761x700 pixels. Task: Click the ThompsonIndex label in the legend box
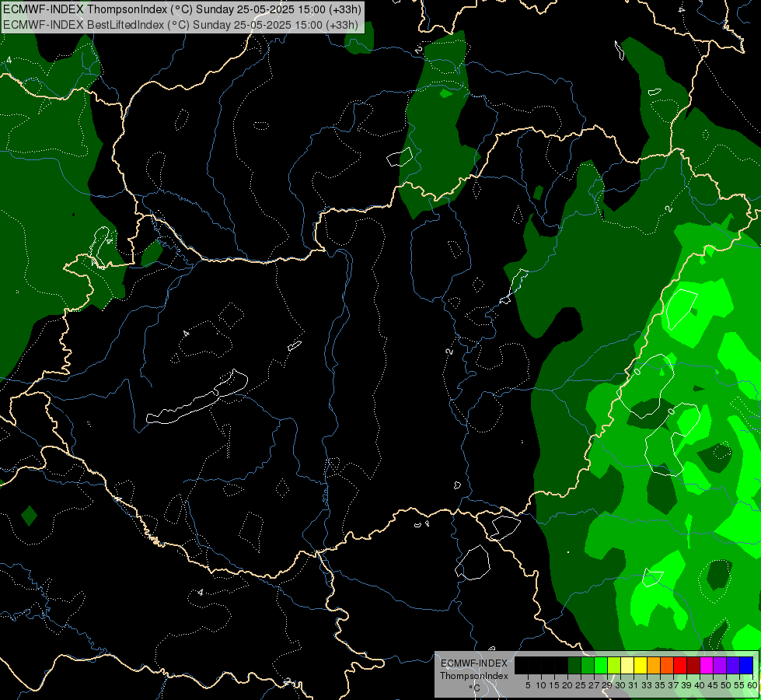tap(473, 676)
